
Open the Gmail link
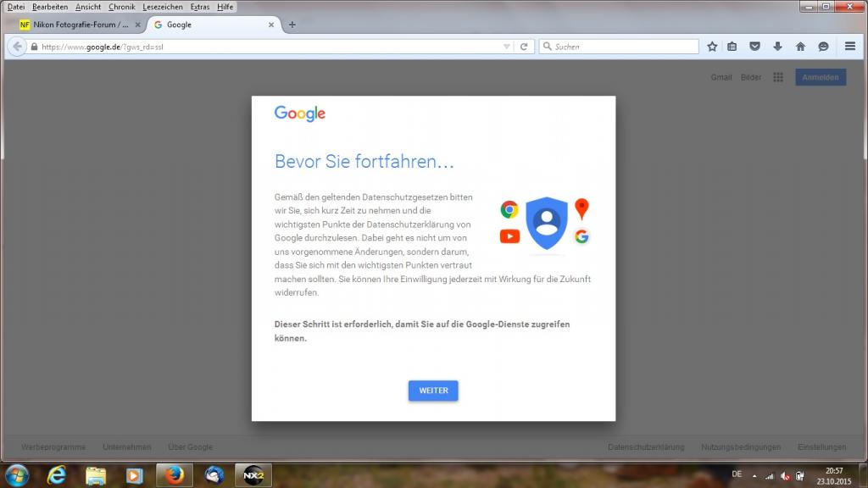click(721, 77)
